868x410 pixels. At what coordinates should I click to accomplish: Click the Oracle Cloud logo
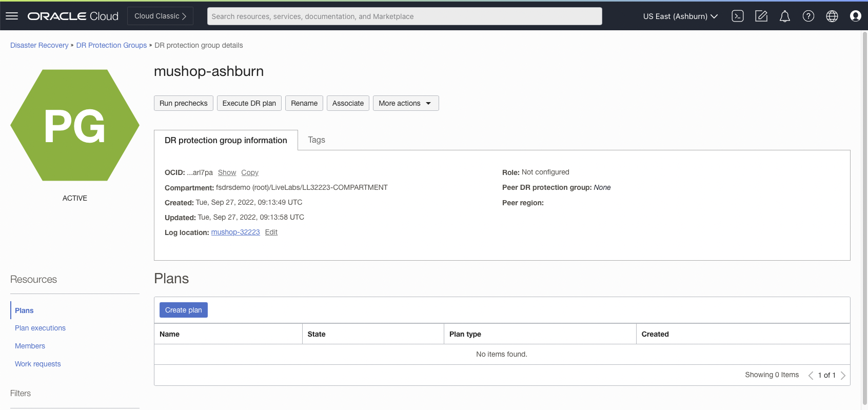click(73, 16)
